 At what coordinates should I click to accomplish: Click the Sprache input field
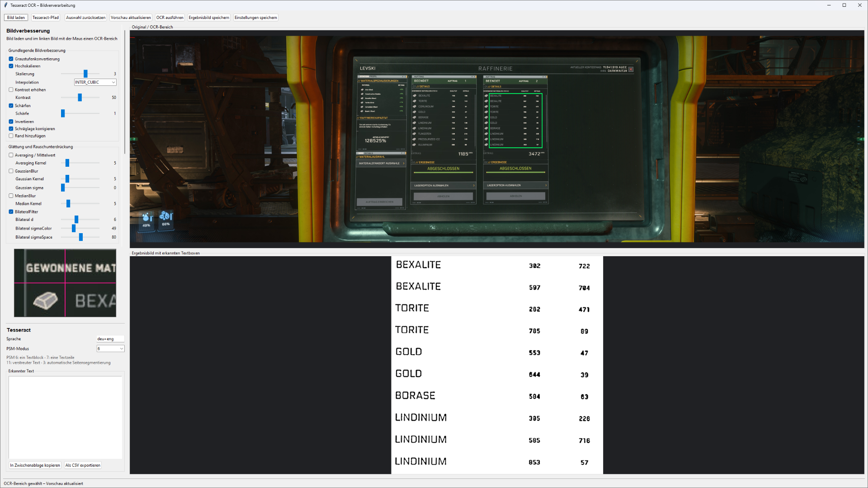click(x=110, y=339)
